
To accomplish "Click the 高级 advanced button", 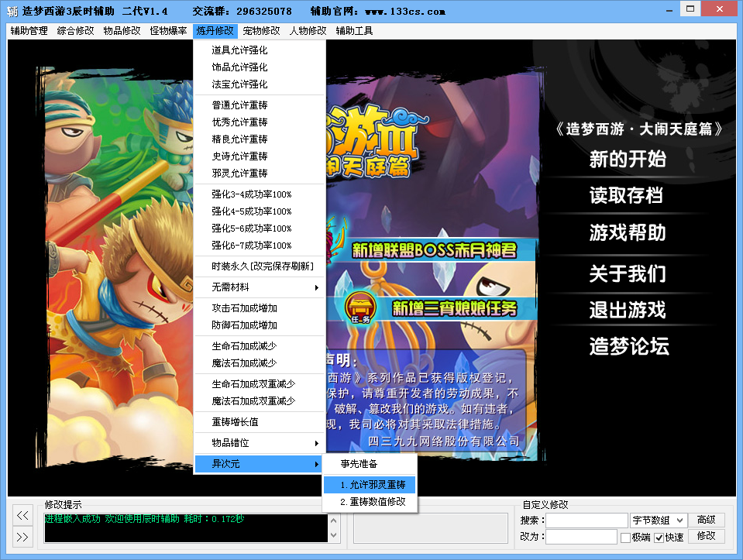I will [707, 520].
